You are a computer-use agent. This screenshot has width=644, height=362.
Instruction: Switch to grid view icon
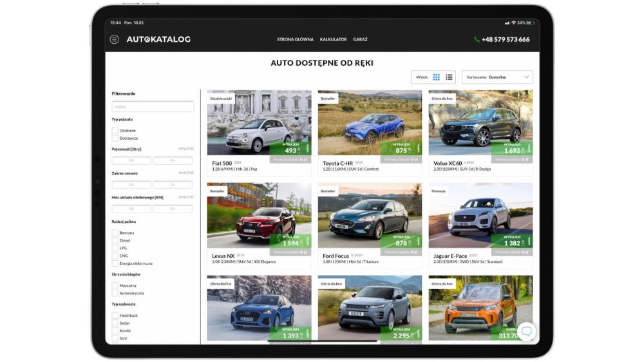coord(436,77)
